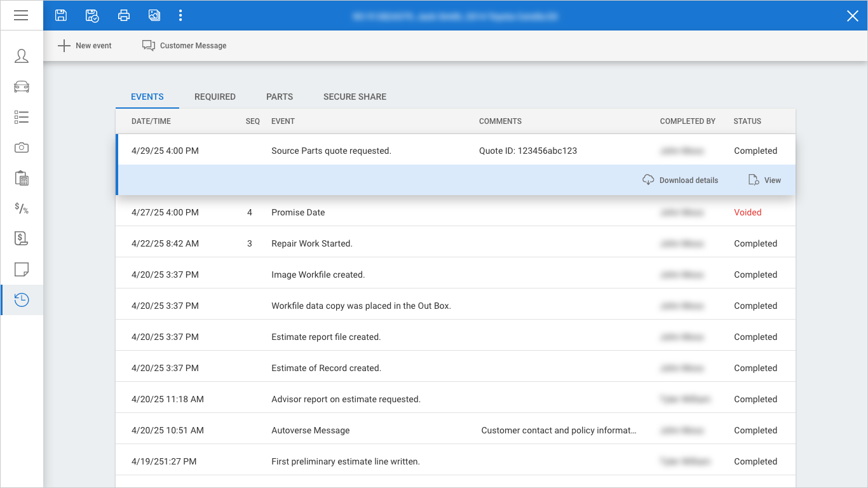Image resolution: width=868 pixels, height=488 pixels.
Task: Open the camera photos icon in sidebar
Action: coord(22,147)
